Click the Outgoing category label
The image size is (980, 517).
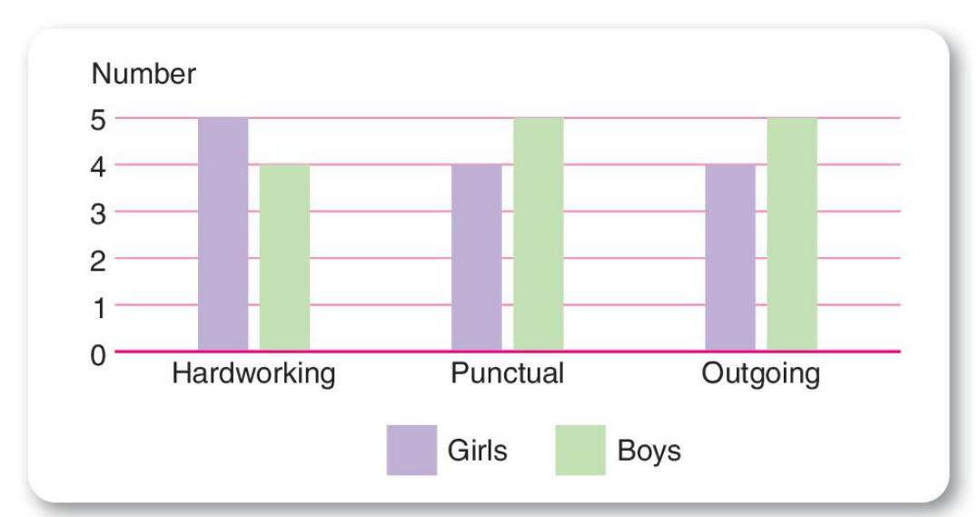click(x=760, y=374)
